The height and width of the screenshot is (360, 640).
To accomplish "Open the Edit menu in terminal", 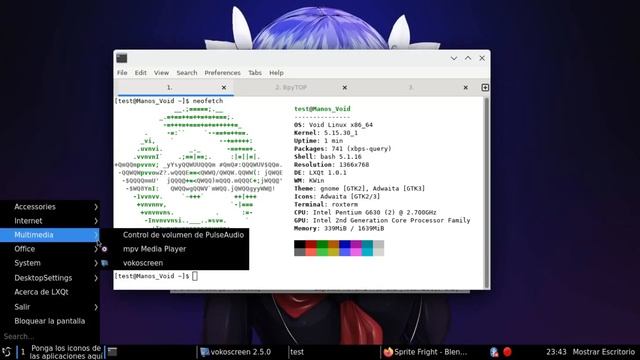I will point(140,73).
